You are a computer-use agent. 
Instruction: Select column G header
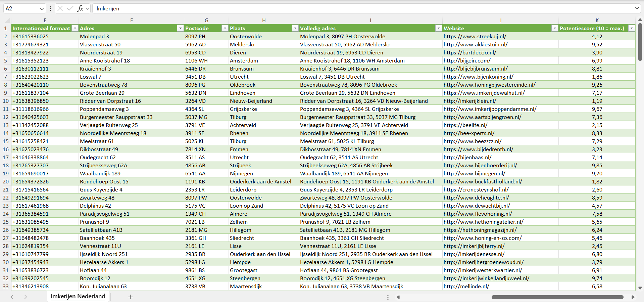[x=206, y=20]
